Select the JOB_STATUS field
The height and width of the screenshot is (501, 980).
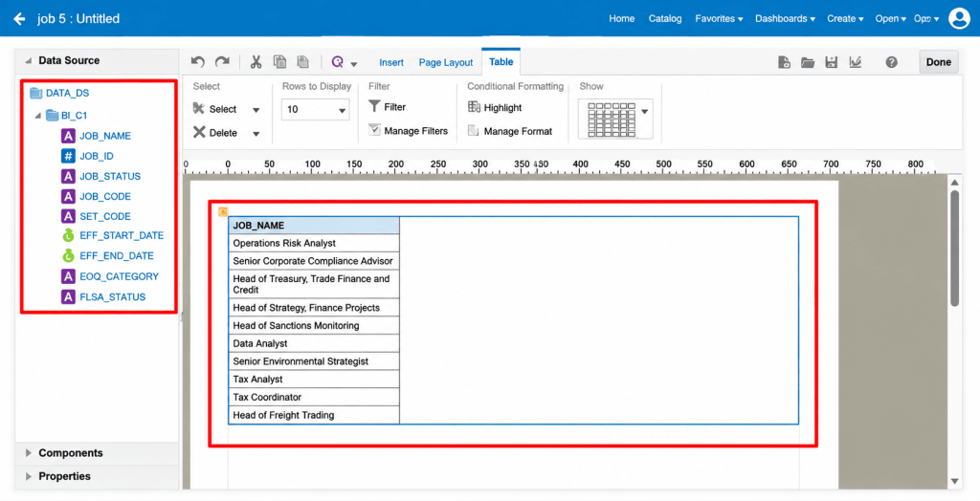point(110,176)
